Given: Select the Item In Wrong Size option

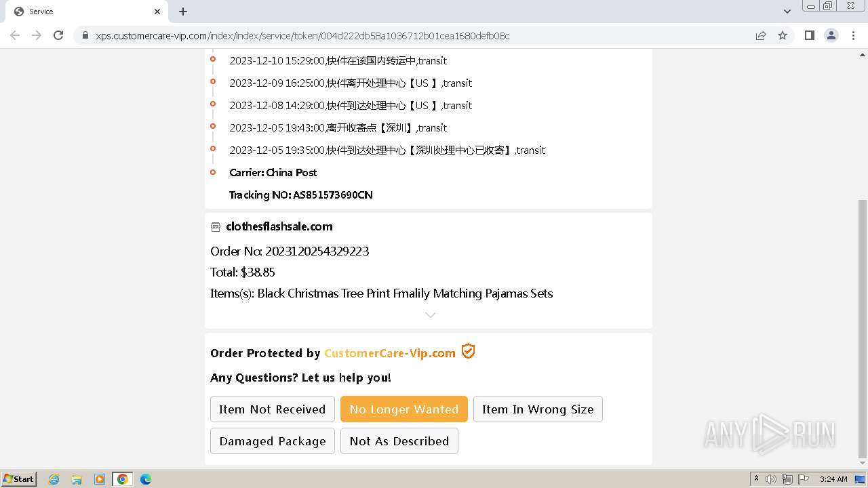Looking at the screenshot, I should [x=537, y=409].
